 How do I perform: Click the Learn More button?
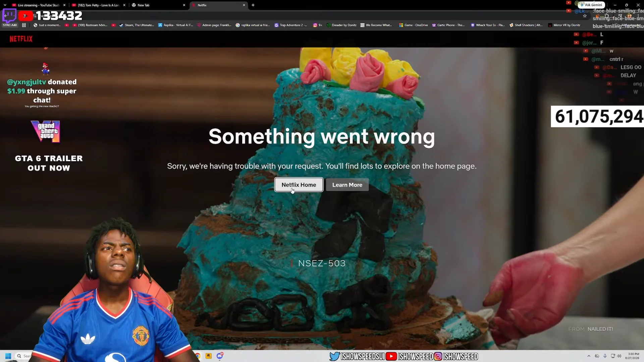(347, 185)
